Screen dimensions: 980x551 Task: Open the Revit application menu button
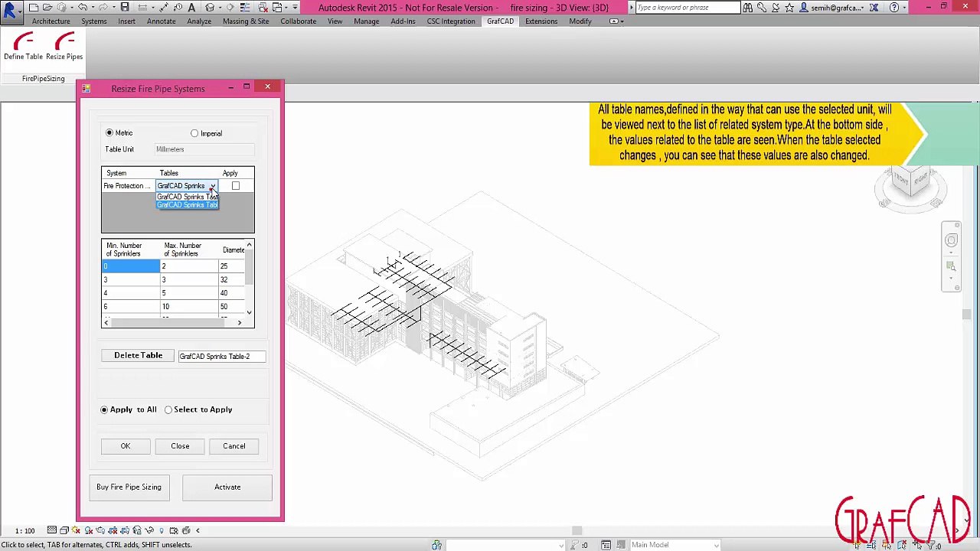click(x=10, y=11)
